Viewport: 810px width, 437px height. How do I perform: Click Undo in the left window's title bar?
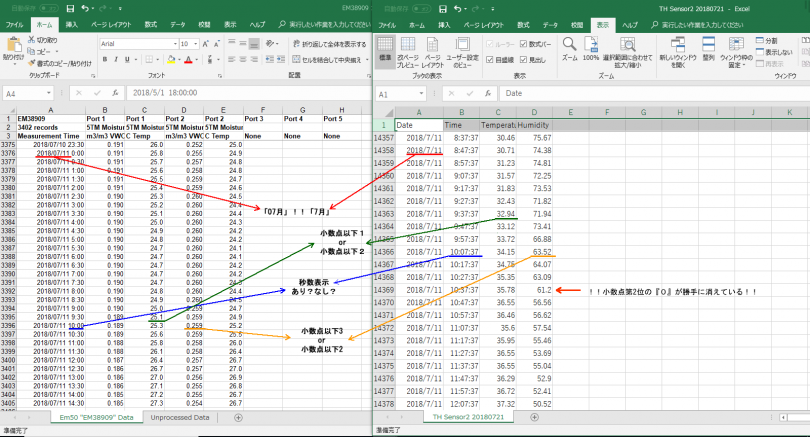[x=85, y=8]
